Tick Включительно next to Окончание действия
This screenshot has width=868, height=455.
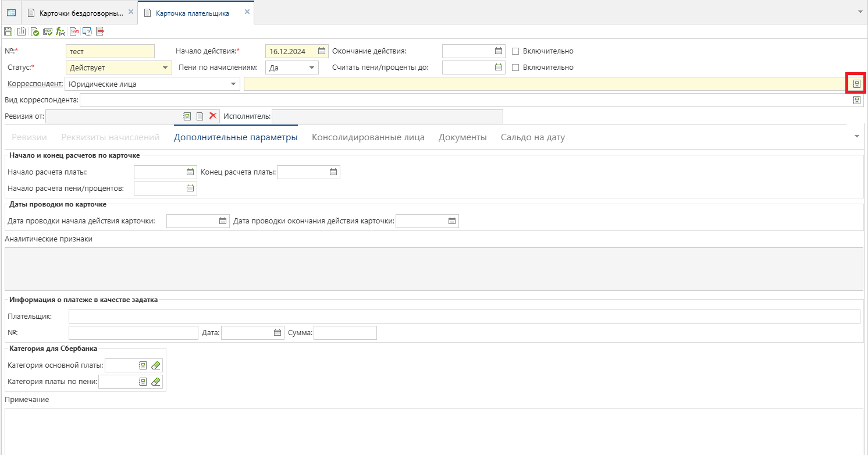pos(515,51)
